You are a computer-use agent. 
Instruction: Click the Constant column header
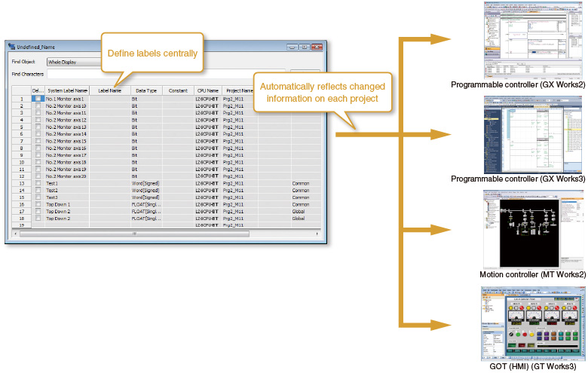[x=178, y=90]
